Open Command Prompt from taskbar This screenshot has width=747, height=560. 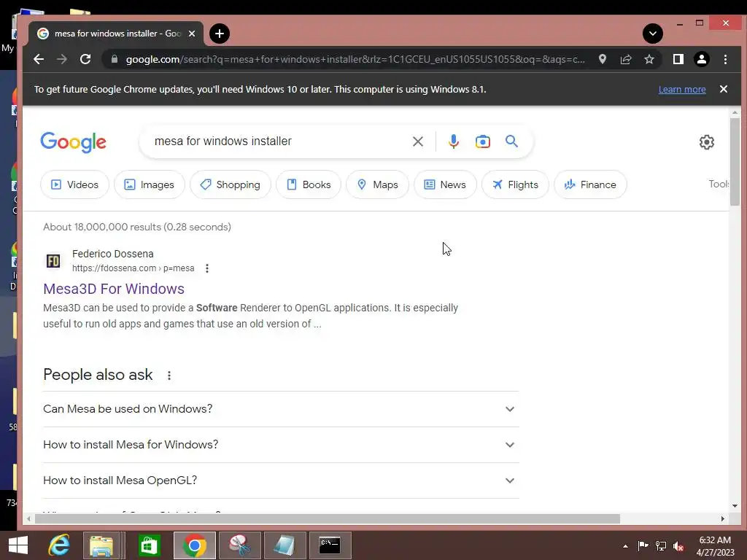(330, 545)
